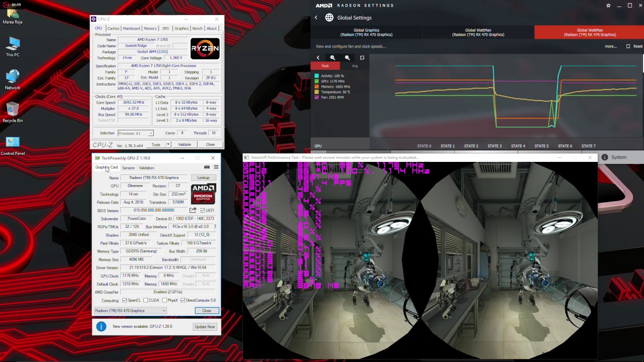Click the BIOS save/share arrow icon
Screen dimensions: 644x362
point(193,210)
